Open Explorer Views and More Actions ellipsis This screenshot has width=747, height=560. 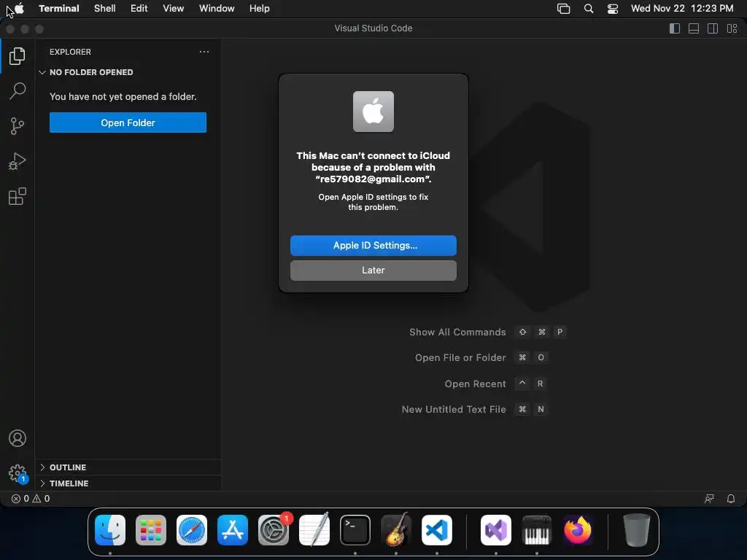tap(204, 52)
